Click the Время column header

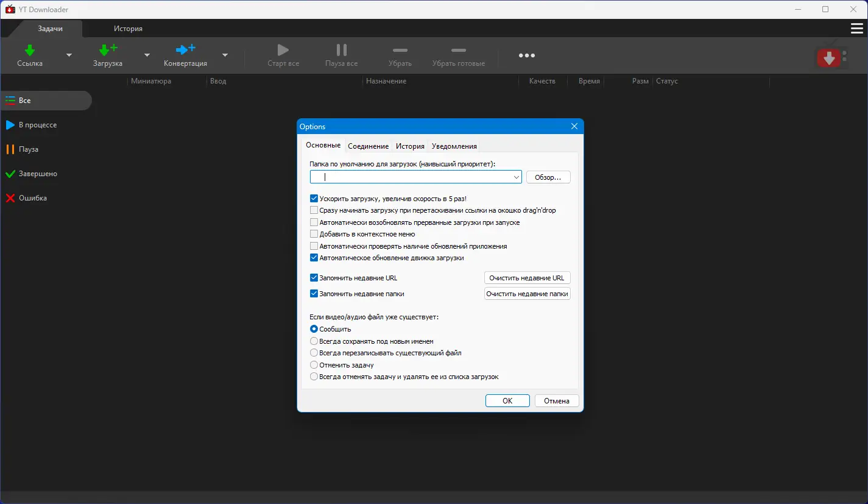pyautogui.click(x=589, y=81)
